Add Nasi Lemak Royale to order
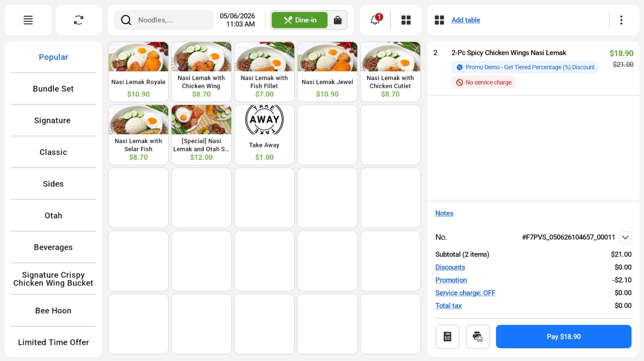The width and height of the screenshot is (644, 361). [x=139, y=72]
